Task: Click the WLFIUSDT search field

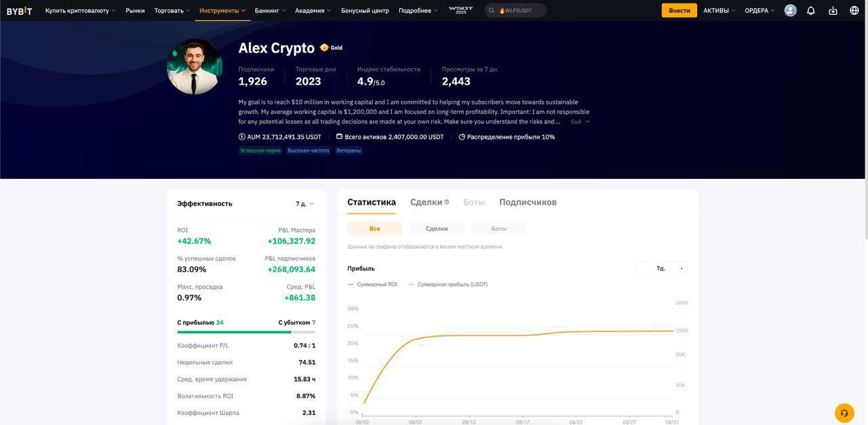Action: pos(518,10)
